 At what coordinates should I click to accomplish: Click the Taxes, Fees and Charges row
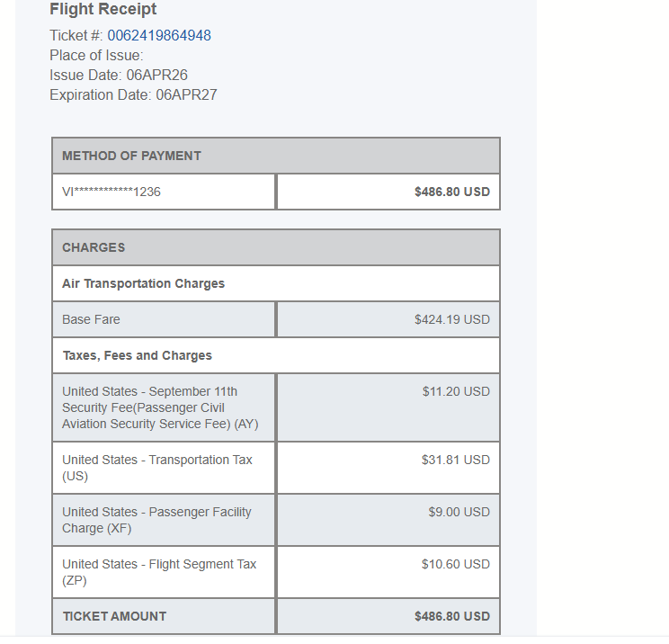pyautogui.click(x=137, y=355)
